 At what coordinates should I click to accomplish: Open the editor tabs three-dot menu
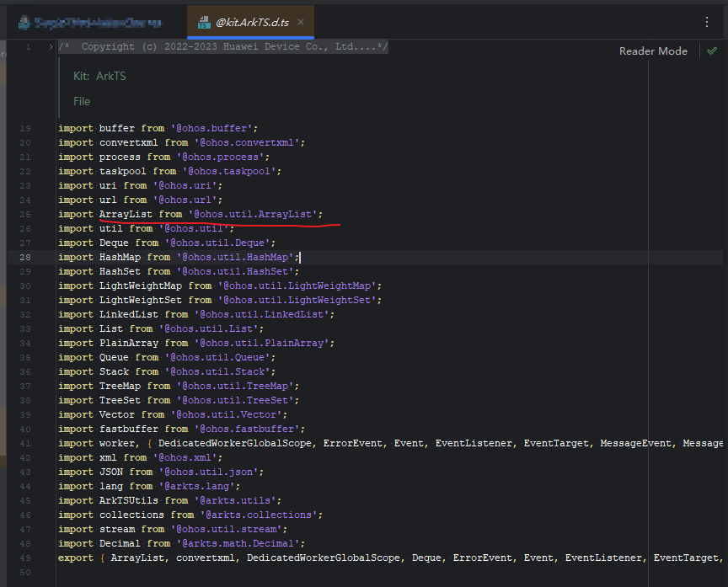pos(707,22)
